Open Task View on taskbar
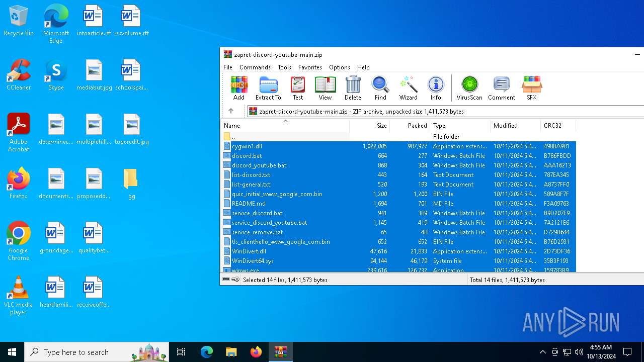 [181, 352]
